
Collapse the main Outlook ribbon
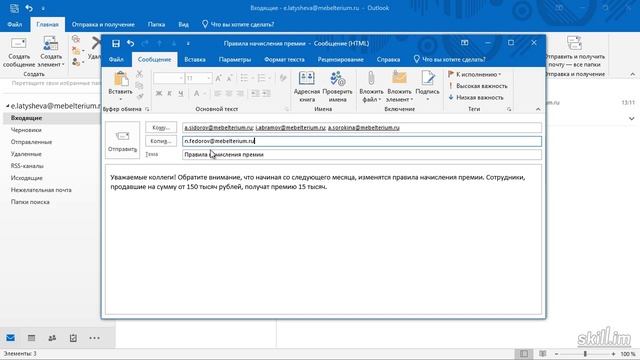(x=632, y=74)
